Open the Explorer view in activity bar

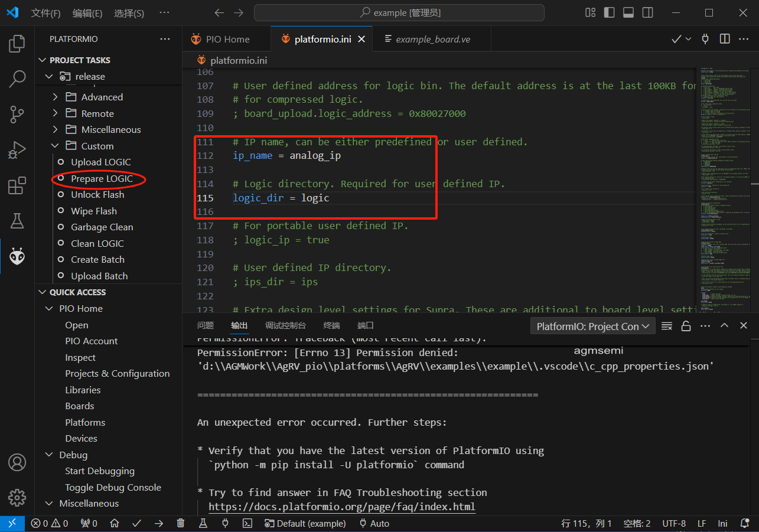17,43
